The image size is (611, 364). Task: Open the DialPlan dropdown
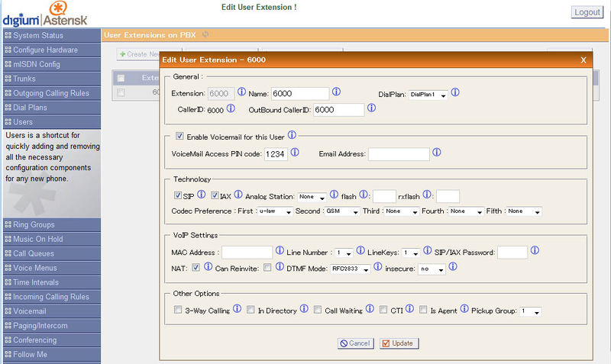(x=428, y=95)
